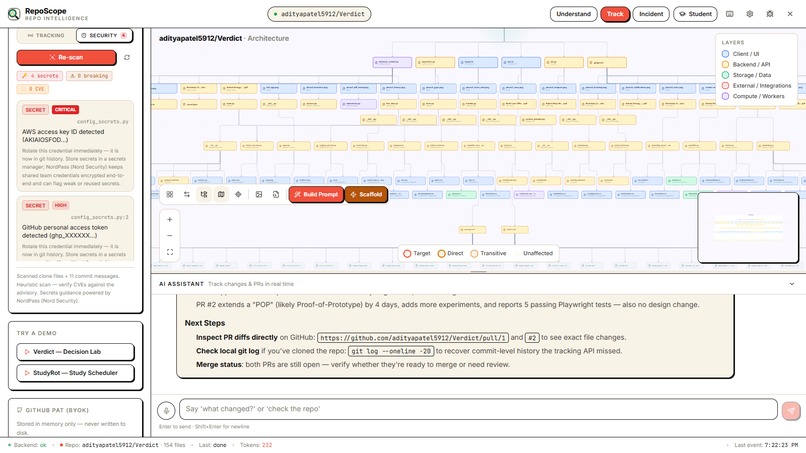Click the file refresh document tool

coord(276,194)
